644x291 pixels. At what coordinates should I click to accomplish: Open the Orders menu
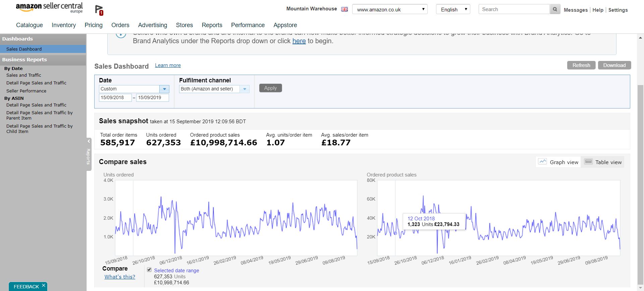pyautogui.click(x=120, y=25)
